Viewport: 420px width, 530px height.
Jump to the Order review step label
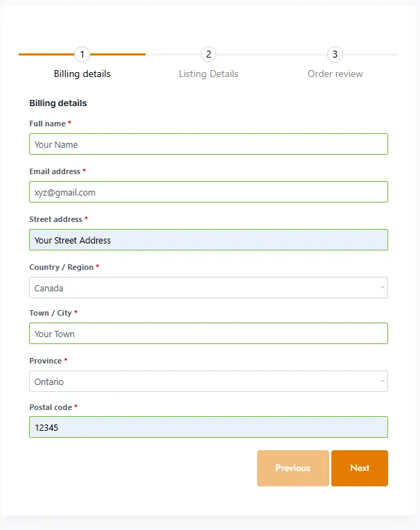[335, 74]
